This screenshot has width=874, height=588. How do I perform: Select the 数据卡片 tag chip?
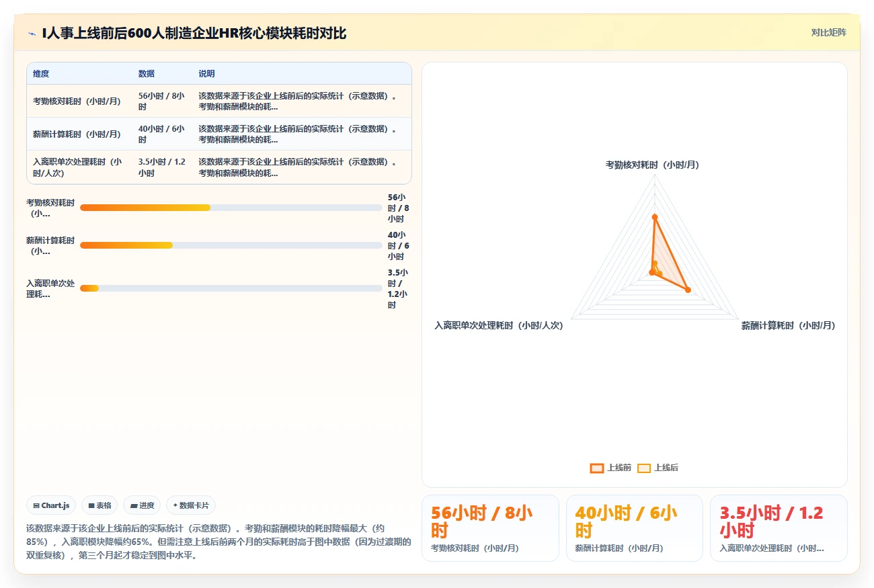click(x=191, y=505)
